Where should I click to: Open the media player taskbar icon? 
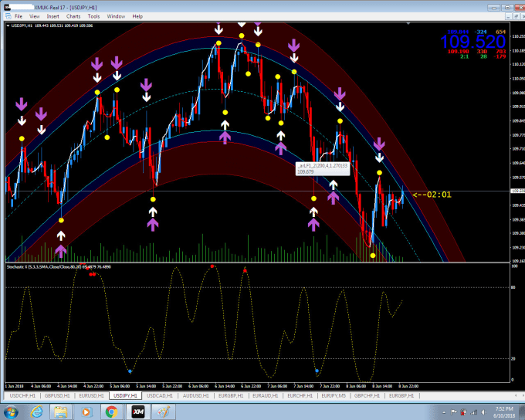tap(86, 412)
